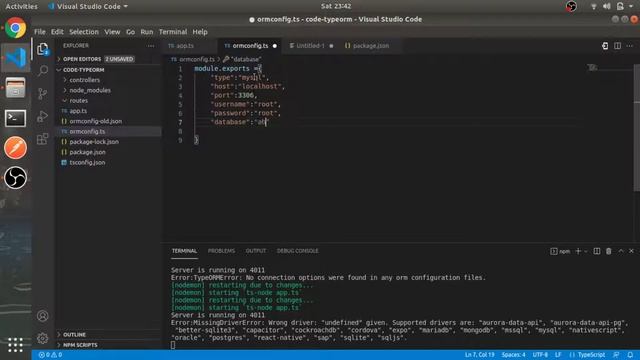The width and height of the screenshot is (640, 360).
Task: Launch Google Chrome from the dock
Action: point(16,28)
